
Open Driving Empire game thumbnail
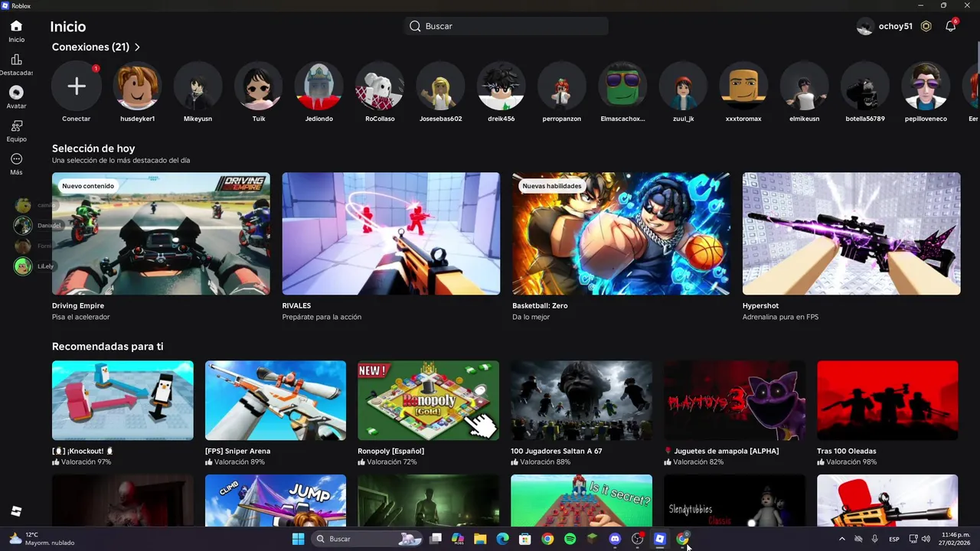point(161,233)
